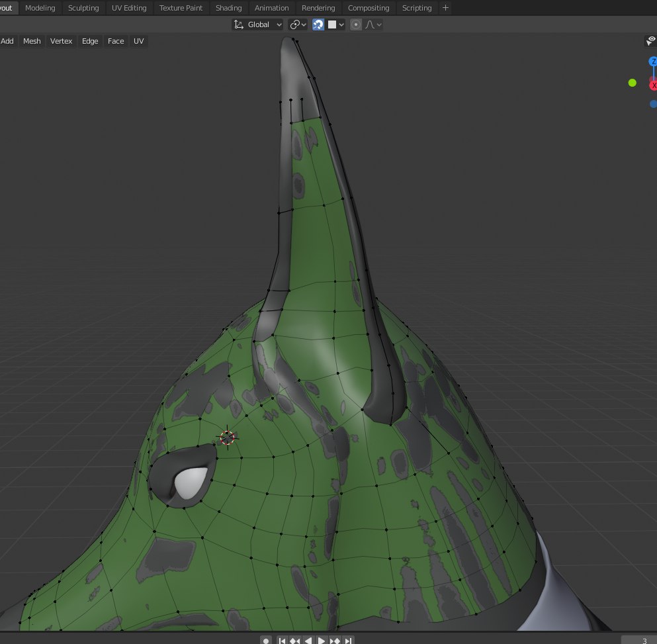The image size is (657, 644).
Task: Open the Rendering workspace tab
Action: coord(318,7)
